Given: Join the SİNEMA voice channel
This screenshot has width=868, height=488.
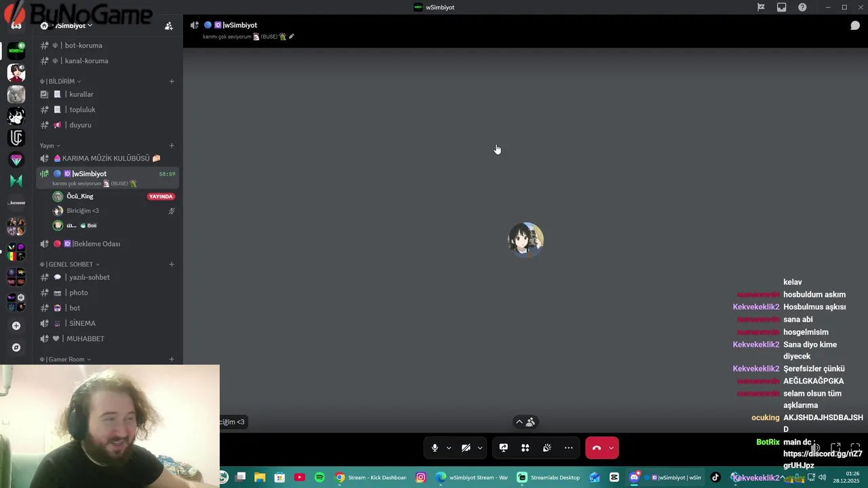Looking at the screenshot, I should tap(108, 323).
